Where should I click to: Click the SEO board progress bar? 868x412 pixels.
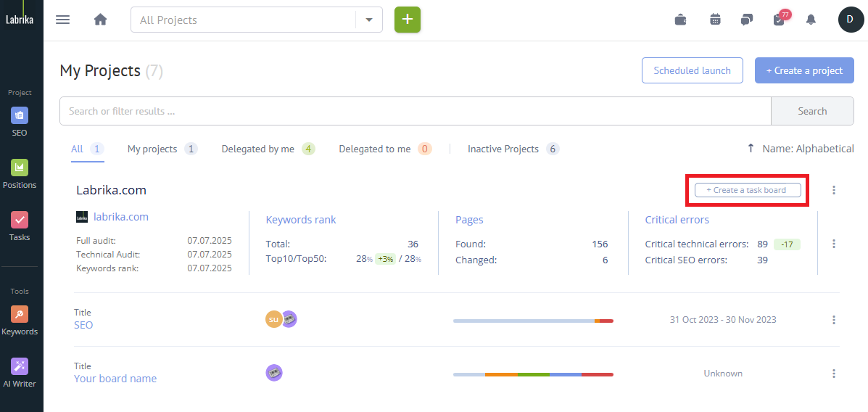pos(533,321)
